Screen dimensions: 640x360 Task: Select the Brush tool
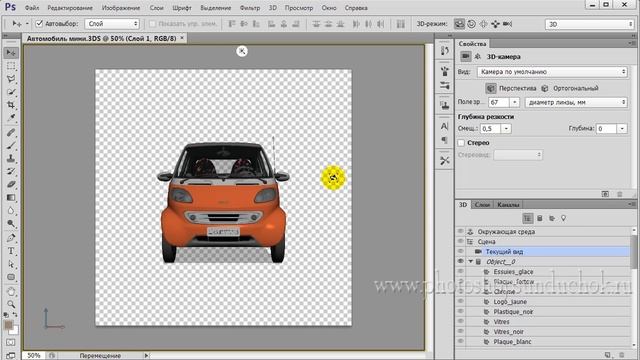[x=11, y=145]
